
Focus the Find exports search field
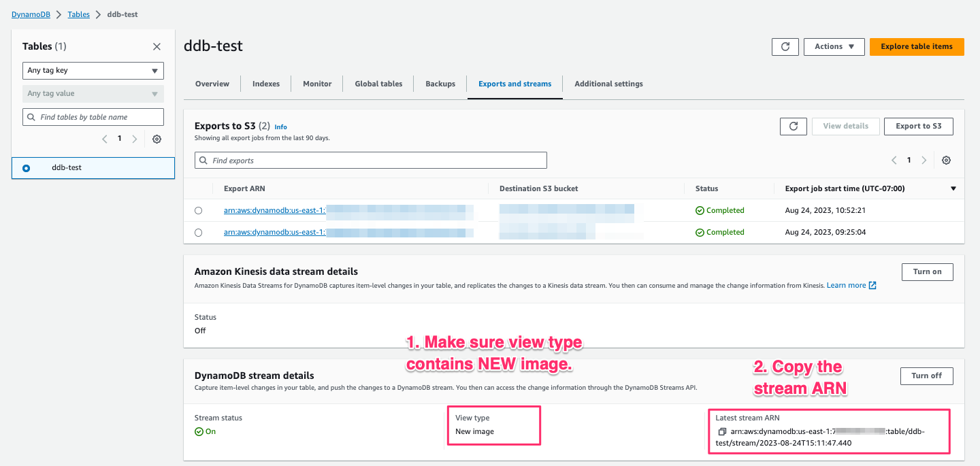tap(371, 161)
